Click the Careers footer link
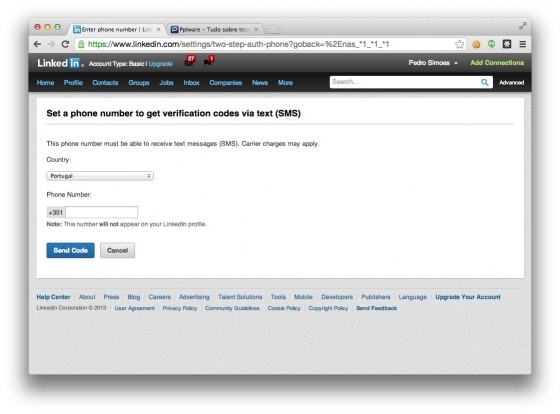This screenshot has height=414, width=560. coord(160,297)
